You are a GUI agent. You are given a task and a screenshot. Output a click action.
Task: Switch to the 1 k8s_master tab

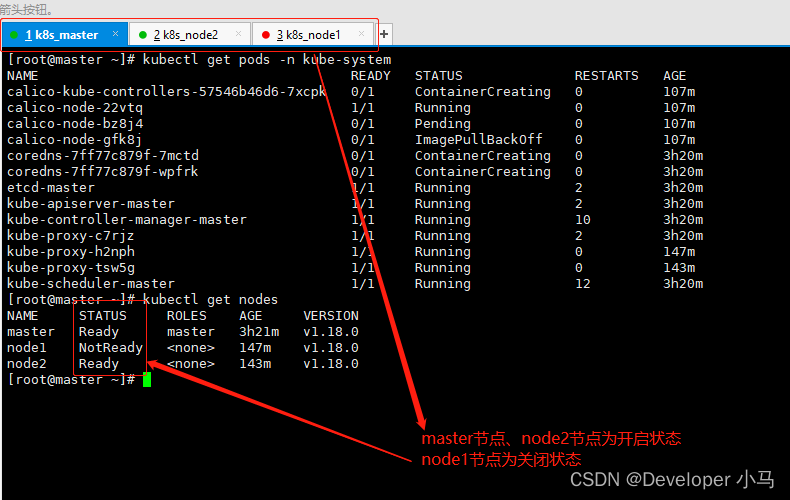point(64,35)
